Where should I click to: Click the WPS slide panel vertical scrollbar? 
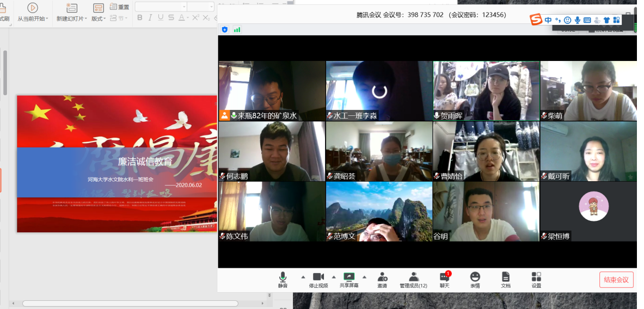tap(5, 73)
